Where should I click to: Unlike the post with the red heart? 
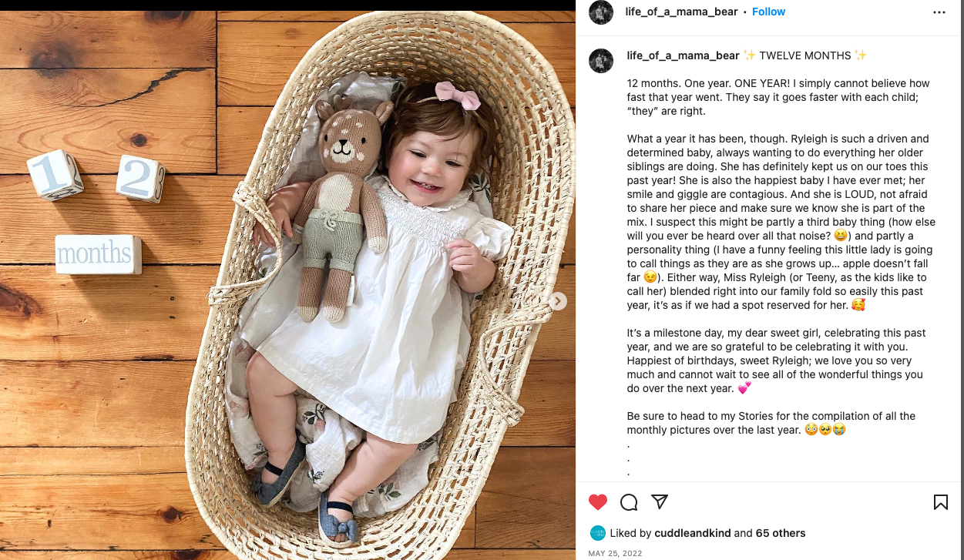(x=598, y=502)
